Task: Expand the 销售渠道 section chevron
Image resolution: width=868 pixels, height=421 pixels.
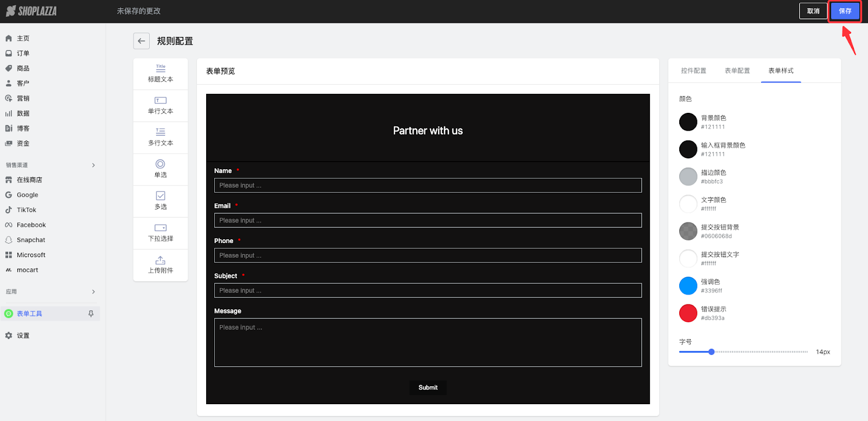Action: pyautogui.click(x=93, y=165)
